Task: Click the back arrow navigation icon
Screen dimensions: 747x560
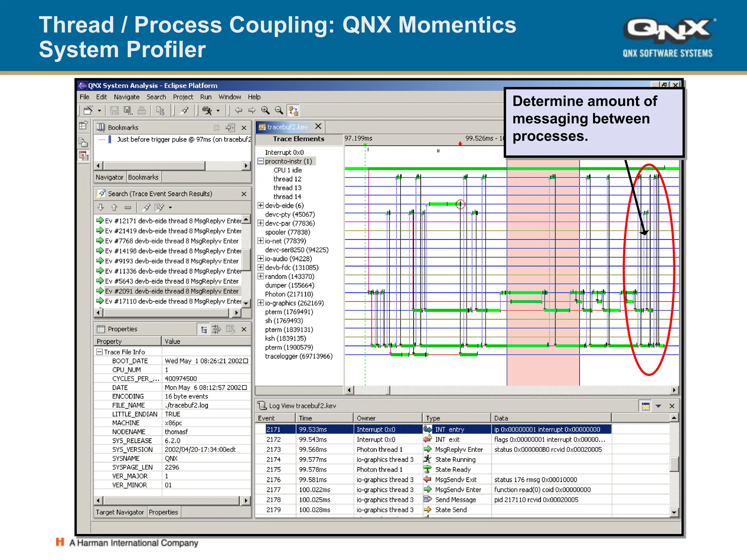Action: point(239,110)
